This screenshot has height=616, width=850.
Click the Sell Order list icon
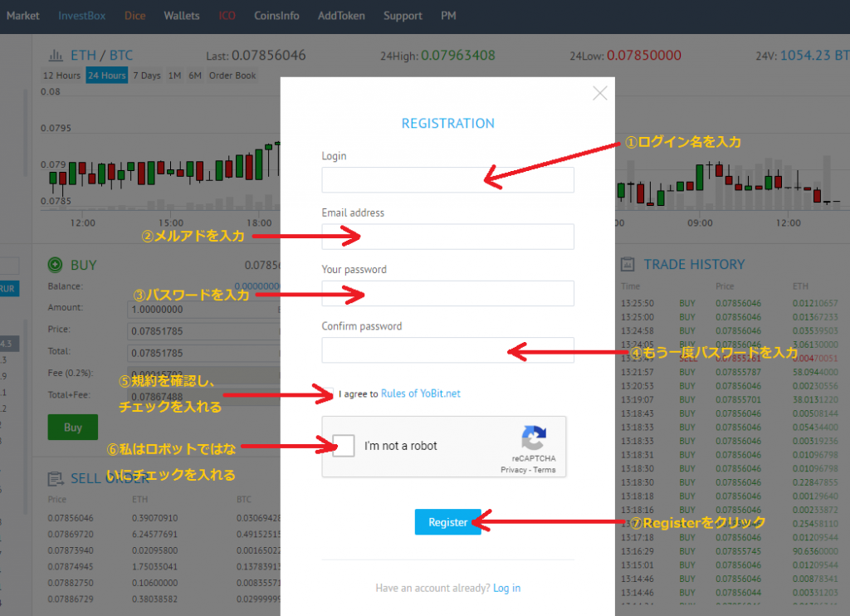click(56, 478)
